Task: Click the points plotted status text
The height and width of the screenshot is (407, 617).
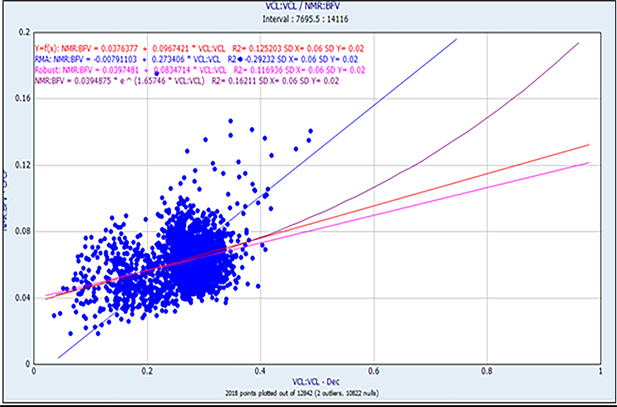Action: 308,397
